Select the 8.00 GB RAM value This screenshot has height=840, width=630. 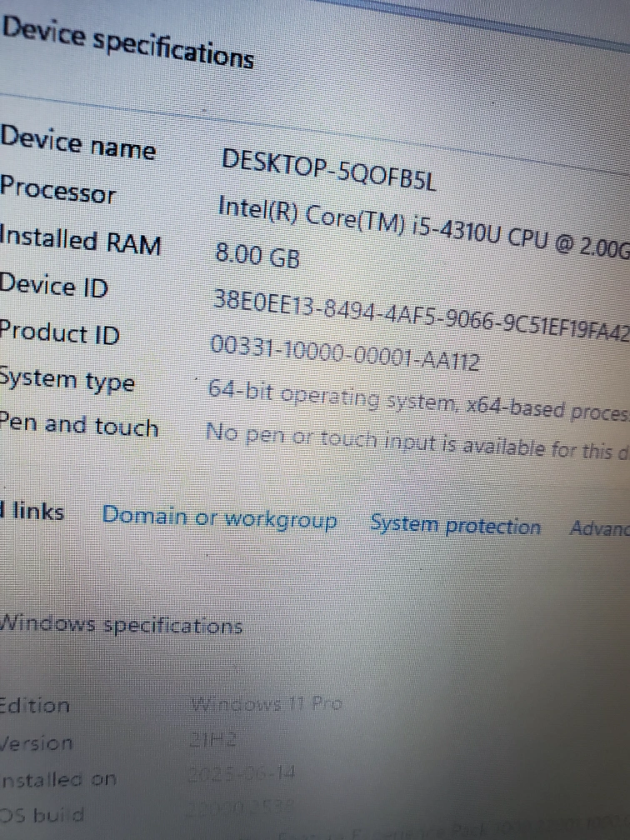(257, 255)
